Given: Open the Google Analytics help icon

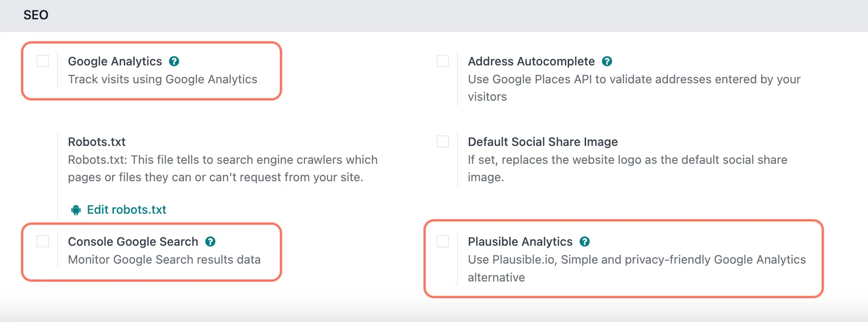Looking at the screenshot, I should coord(174,61).
